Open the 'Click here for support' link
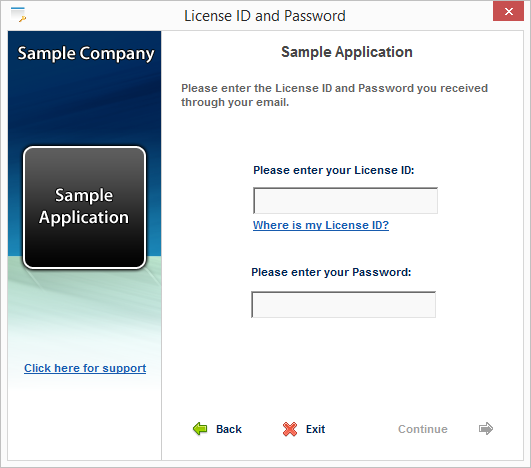Image resolution: width=531 pixels, height=468 pixels. (85, 368)
